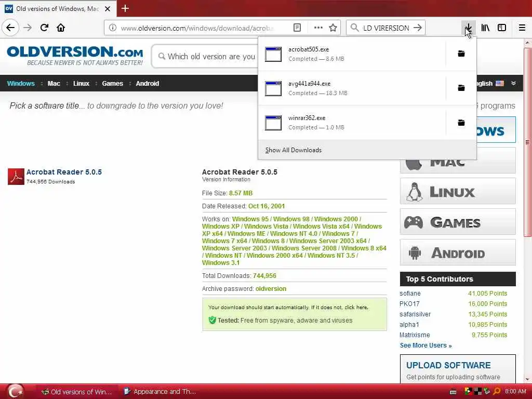The image size is (532, 399).
Task: Click the page vertical scrollbar thumb
Action: [x=527, y=142]
